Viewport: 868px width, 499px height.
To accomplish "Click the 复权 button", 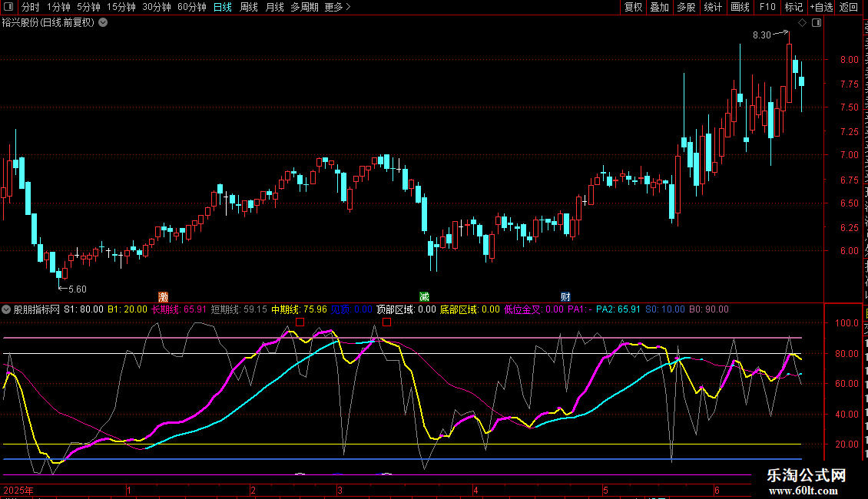I will tap(633, 7).
